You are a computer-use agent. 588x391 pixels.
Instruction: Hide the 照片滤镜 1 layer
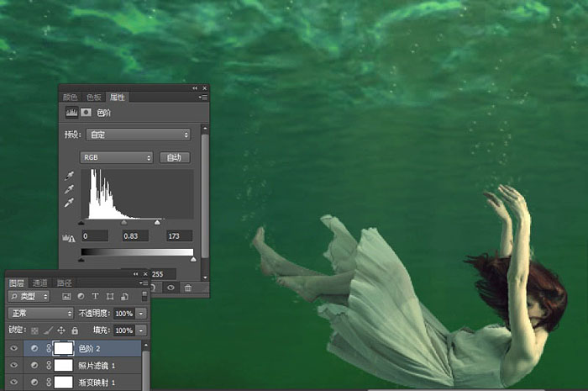coord(14,365)
